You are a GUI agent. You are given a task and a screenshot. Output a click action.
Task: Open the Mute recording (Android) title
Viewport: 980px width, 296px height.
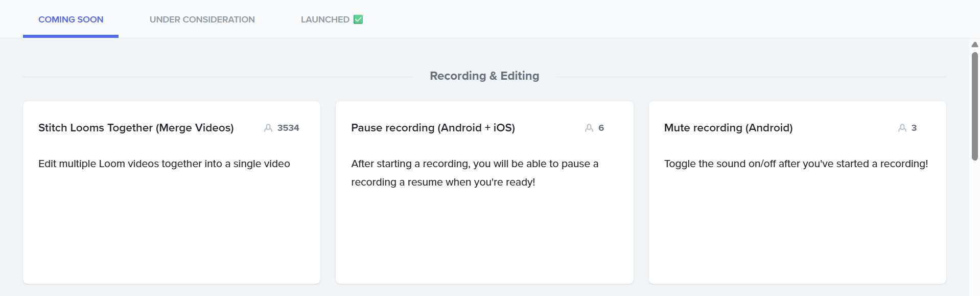pos(728,128)
